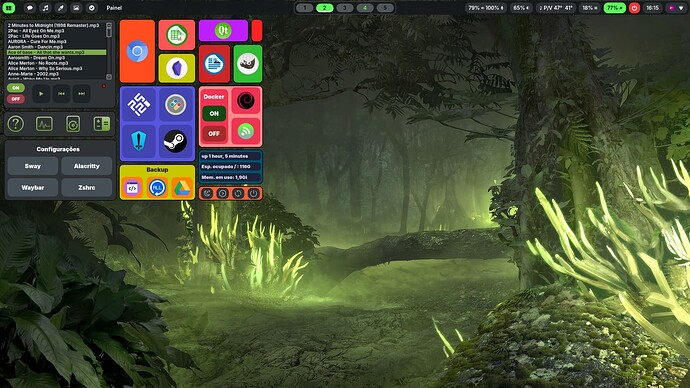Open the system monitor pulse icon
690x388 pixels.
pyautogui.click(x=44, y=124)
